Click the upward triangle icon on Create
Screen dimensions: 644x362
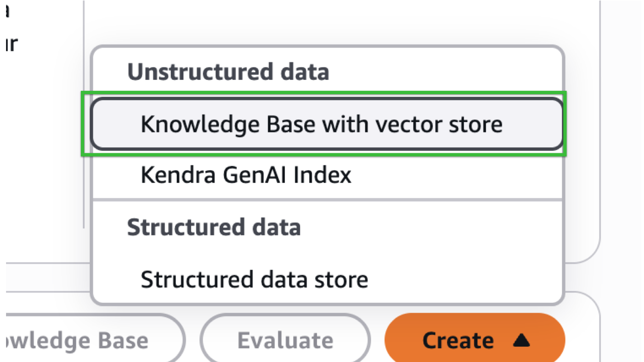[x=521, y=341]
